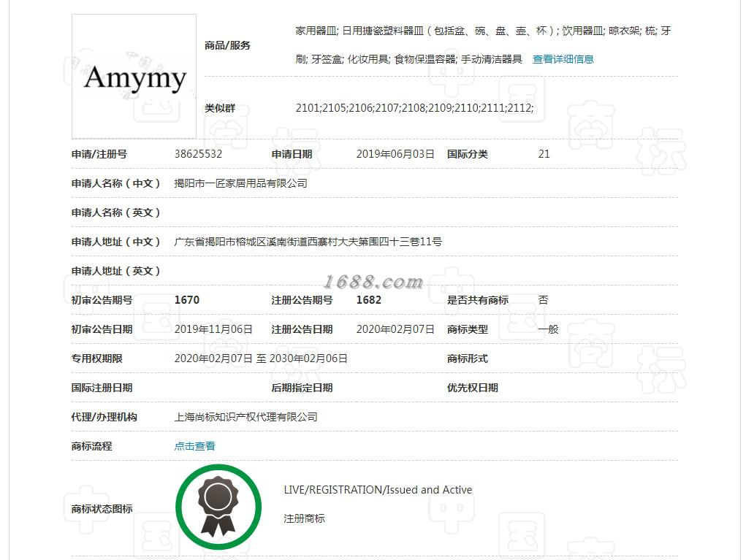Click the 国际分类 label

(468, 154)
